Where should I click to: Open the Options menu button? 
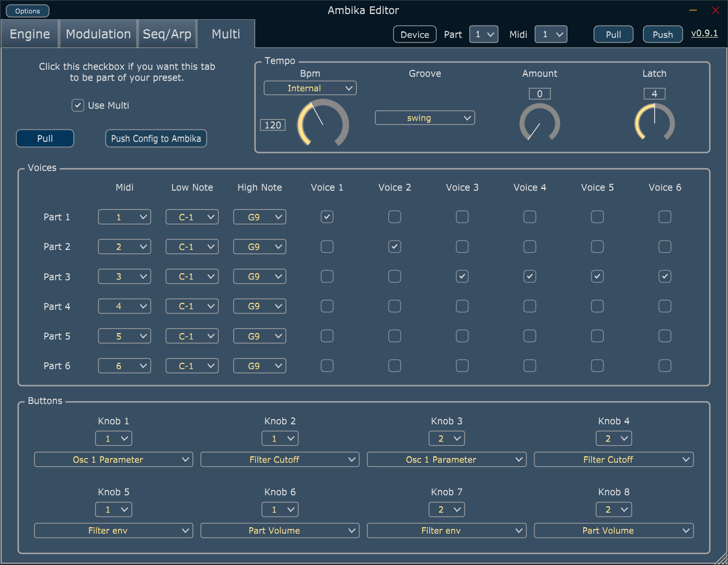click(28, 11)
